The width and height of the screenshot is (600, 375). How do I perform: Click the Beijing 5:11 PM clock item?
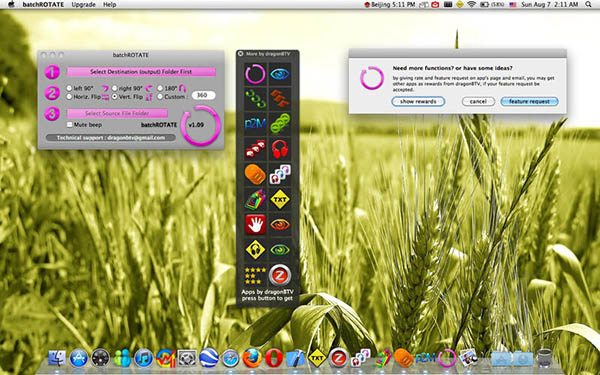click(x=390, y=5)
